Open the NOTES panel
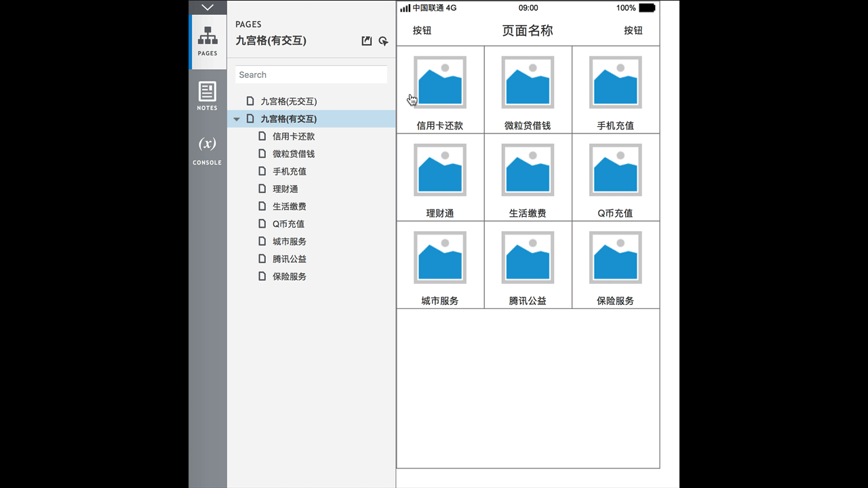Image resolution: width=868 pixels, height=488 pixels. (208, 96)
